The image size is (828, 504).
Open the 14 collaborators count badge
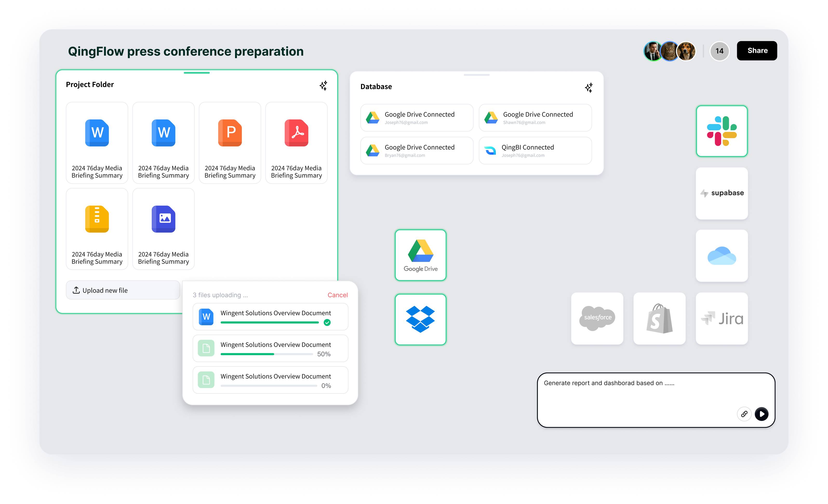[719, 51]
